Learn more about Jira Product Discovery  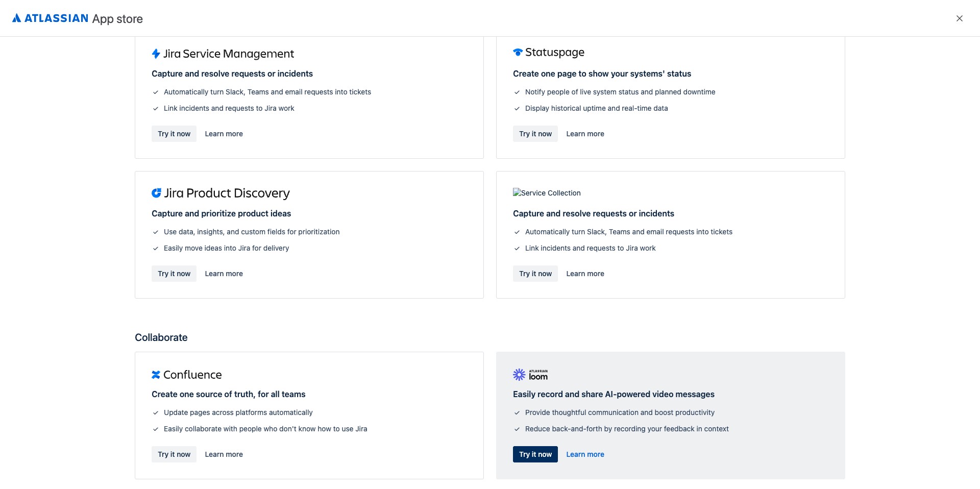[x=224, y=274]
